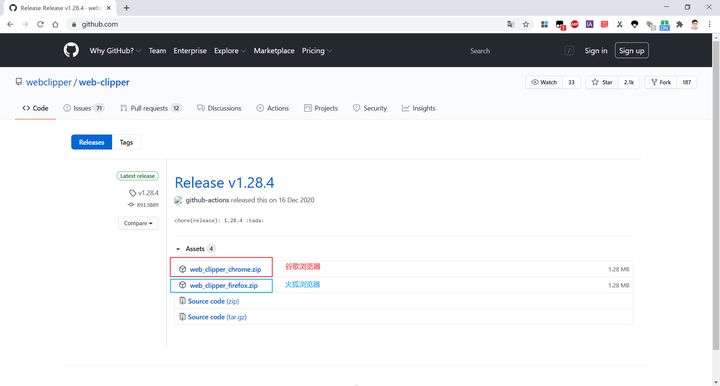720x386 pixels.
Task: Click the file icon beside Source code (tar.gz)
Action: pyautogui.click(x=182, y=317)
